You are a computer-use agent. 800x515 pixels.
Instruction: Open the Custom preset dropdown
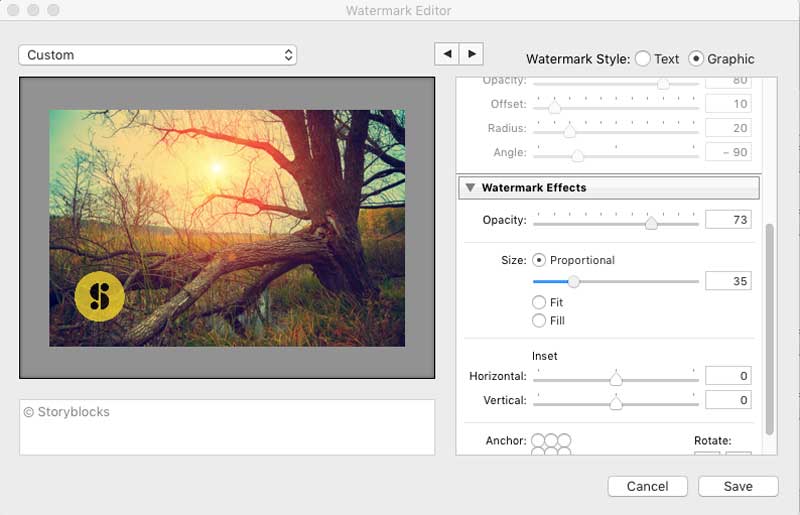(x=157, y=55)
